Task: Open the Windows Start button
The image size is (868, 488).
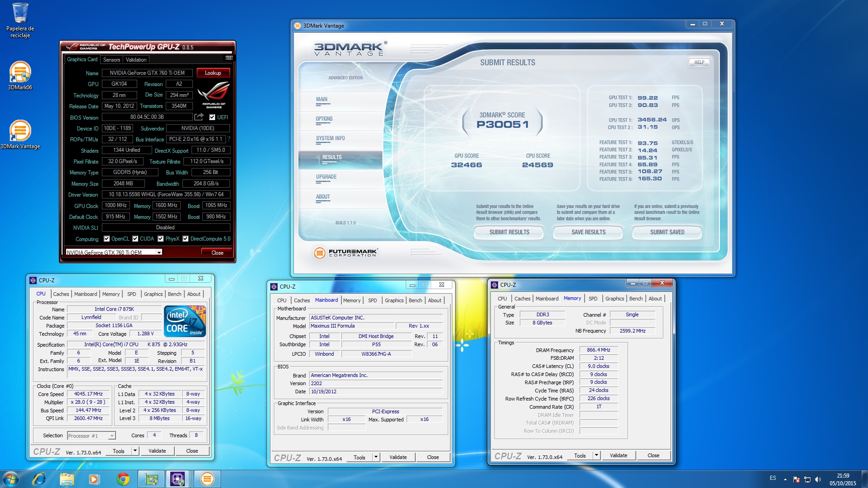Action: tap(11, 479)
